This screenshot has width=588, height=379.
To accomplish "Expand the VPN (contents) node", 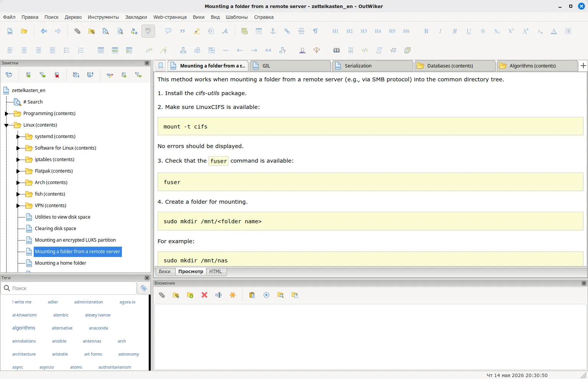I will tap(18, 206).
